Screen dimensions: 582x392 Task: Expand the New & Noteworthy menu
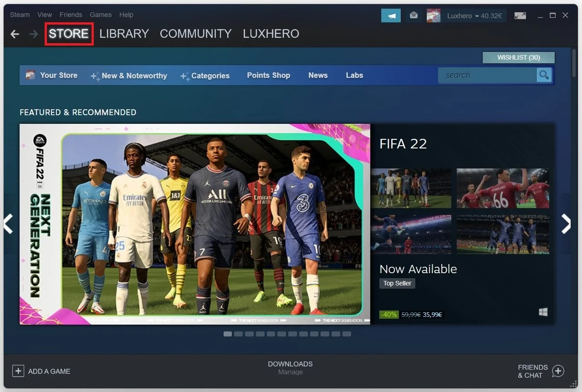click(134, 76)
